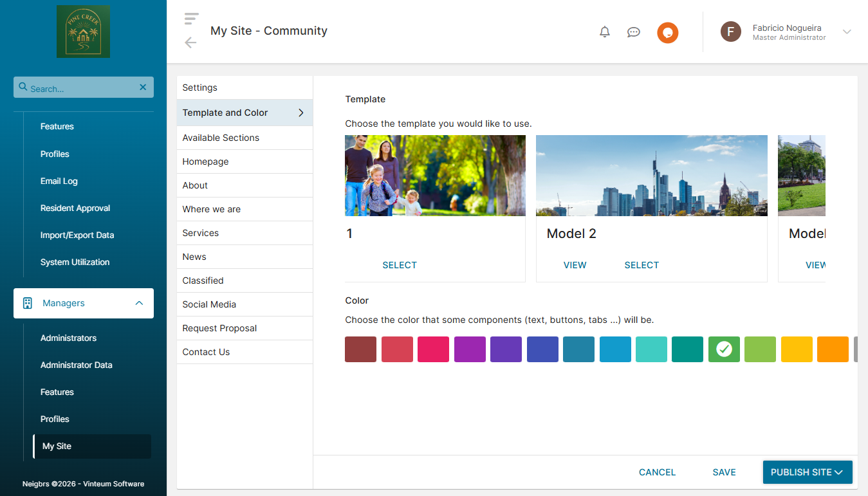Collapse the sidebar with the menu icon

[191, 19]
